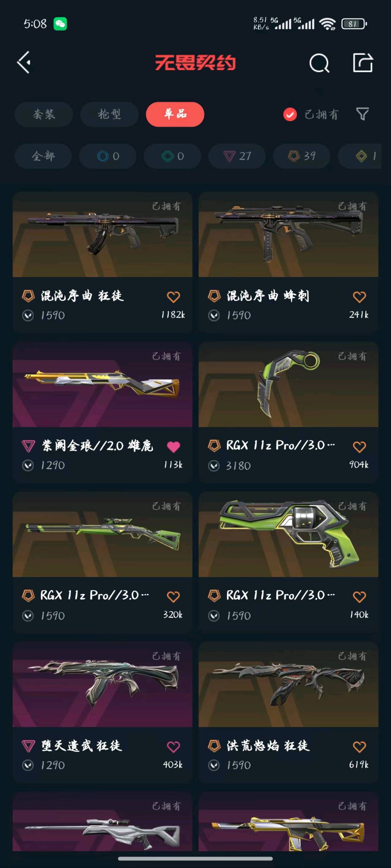Favorite the 洪荒怒焰 狂徒 heart icon
Viewport: 391px width, 868px height.
coord(360,747)
